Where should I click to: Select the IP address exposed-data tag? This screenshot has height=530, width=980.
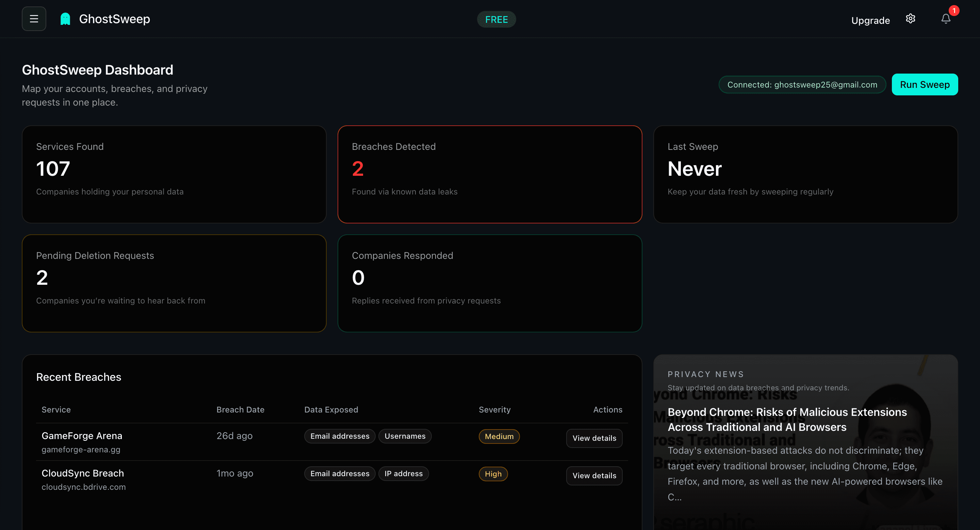(x=403, y=473)
